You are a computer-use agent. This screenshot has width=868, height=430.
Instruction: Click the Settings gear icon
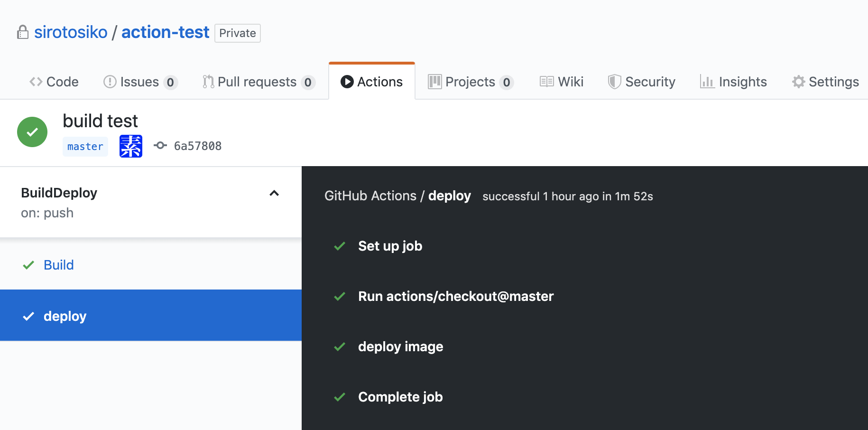coord(799,82)
